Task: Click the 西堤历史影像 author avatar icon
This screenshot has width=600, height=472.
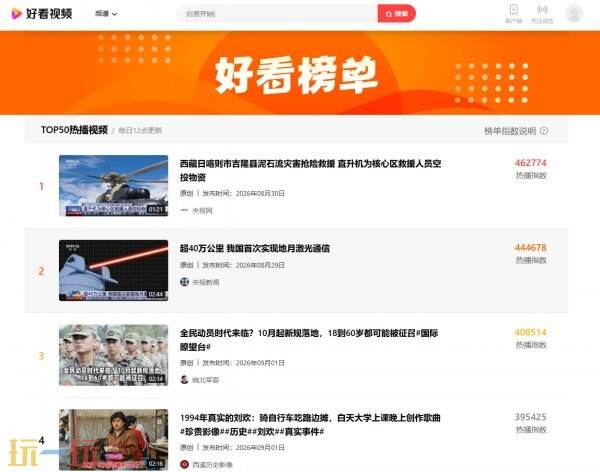Action: [184, 464]
